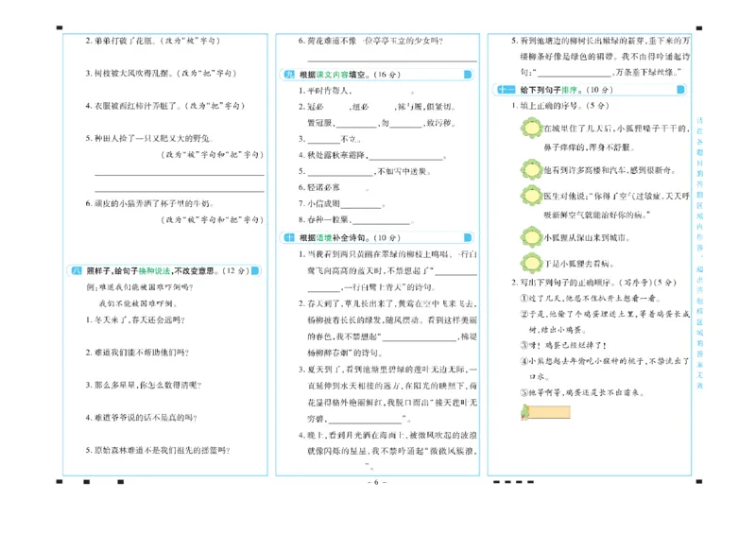Click the item "平时肯帮人,"

[329, 91]
